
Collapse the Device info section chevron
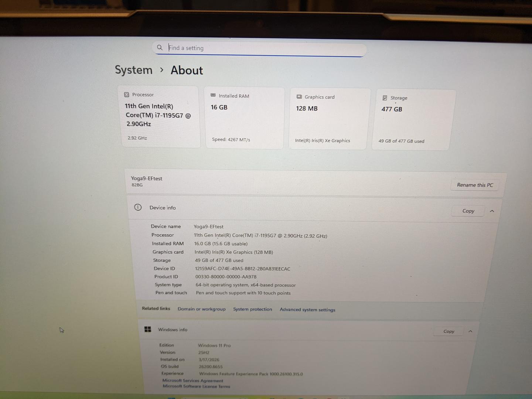pyautogui.click(x=492, y=211)
